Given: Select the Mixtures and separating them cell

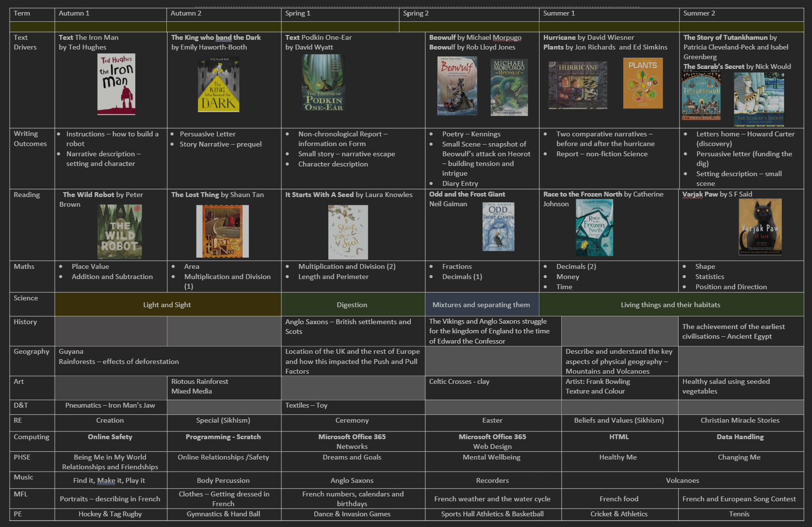Looking at the screenshot, I should click(481, 305).
